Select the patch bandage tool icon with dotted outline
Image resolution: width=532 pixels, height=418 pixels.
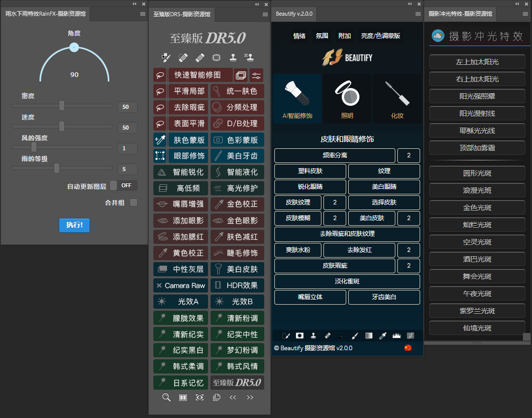tap(182, 57)
